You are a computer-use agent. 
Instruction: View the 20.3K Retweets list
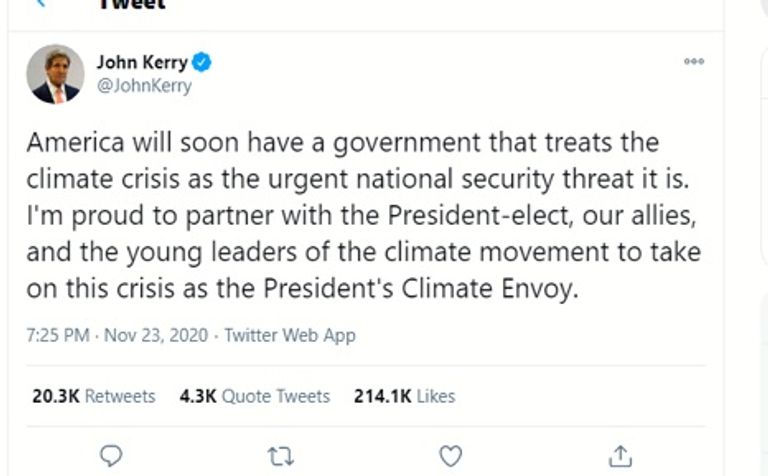coord(94,396)
